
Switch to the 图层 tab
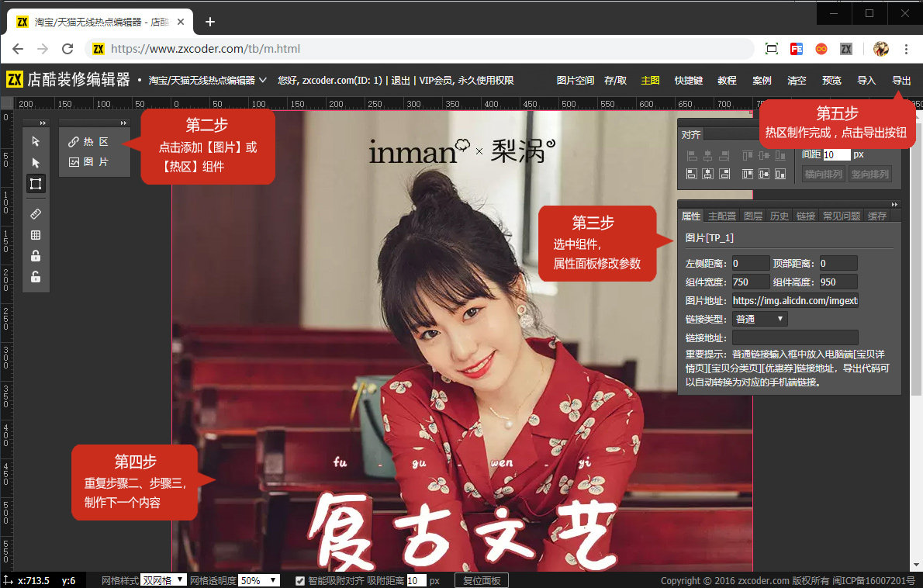[753, 216]
